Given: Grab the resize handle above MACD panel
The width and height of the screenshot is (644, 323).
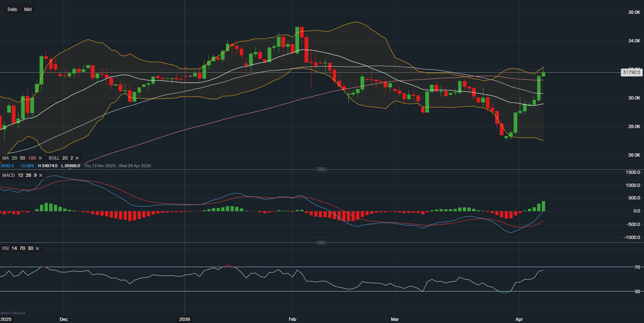Looking at the screenshot, I should click(x=321, y=169).
